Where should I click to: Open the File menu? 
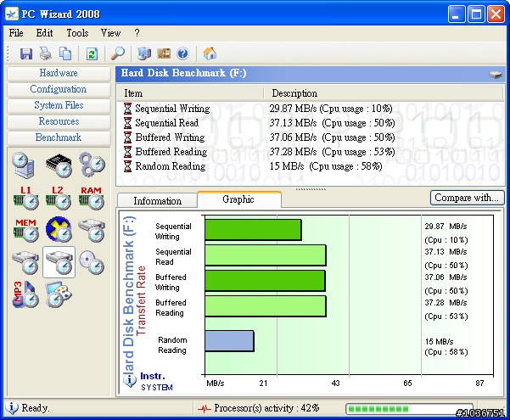tap(16, 33)
